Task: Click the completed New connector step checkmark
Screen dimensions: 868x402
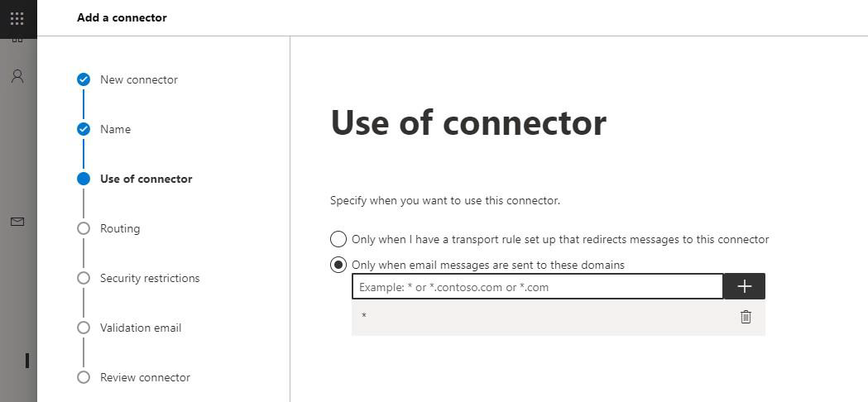Action: [x=84, y=79]
